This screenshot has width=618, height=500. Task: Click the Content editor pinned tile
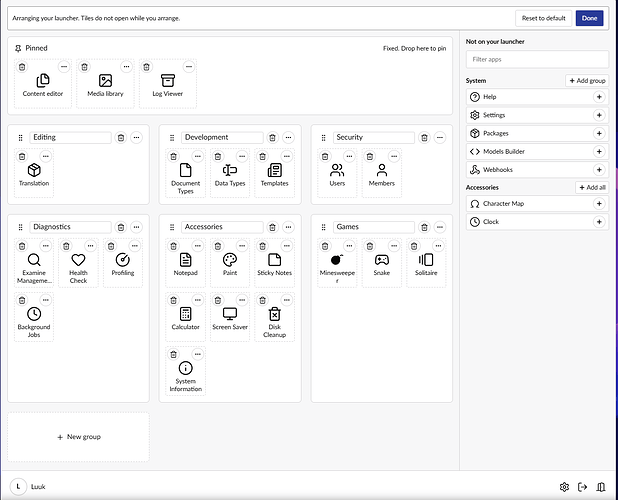pyautogui.click(x=43, y=84)
